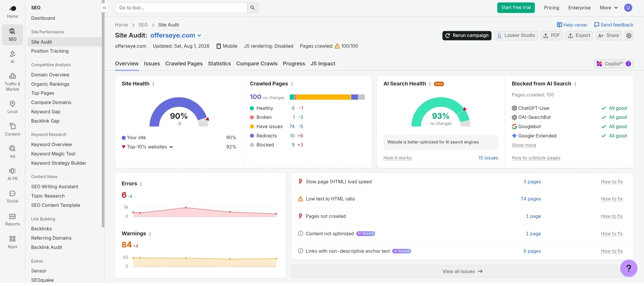Click How to fix for Slow page load speed
The image size is (644, 286).
(612, 182)
